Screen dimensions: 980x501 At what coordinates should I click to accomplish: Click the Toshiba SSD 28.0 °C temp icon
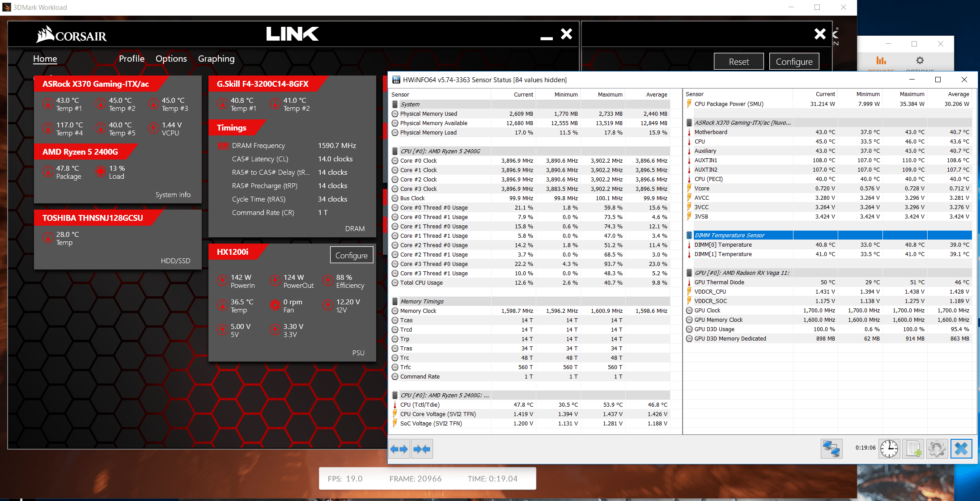pyautogui.click(x=48, y=238)
